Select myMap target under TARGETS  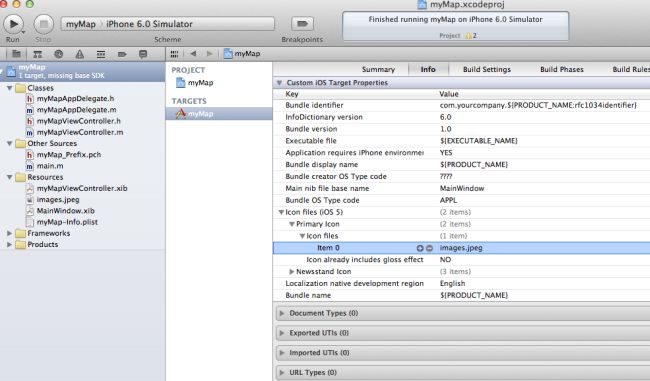pos(219,114)
